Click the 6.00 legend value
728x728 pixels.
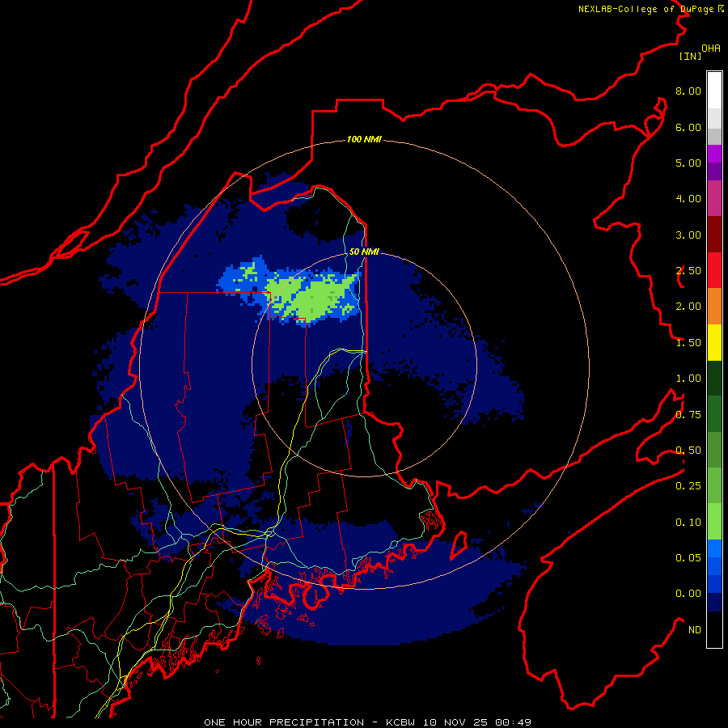(x=688, y=127)
